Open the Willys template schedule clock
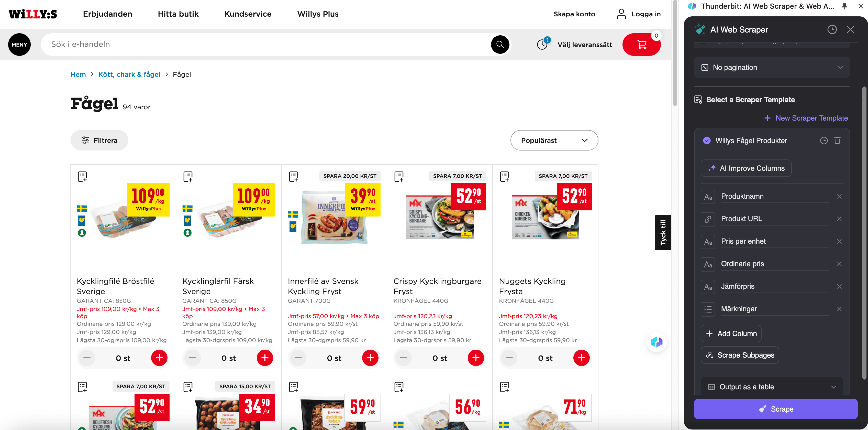This screenshot has width=868, height=430. point(824,141)
